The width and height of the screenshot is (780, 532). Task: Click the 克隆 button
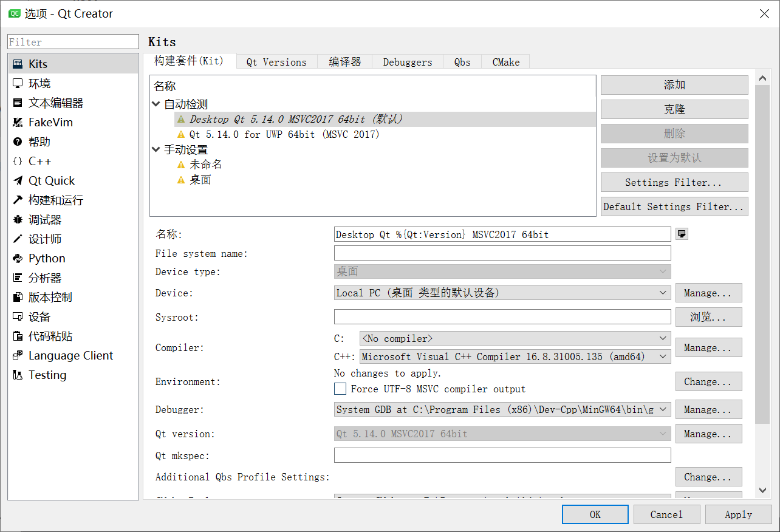click(x=674, y=109)
